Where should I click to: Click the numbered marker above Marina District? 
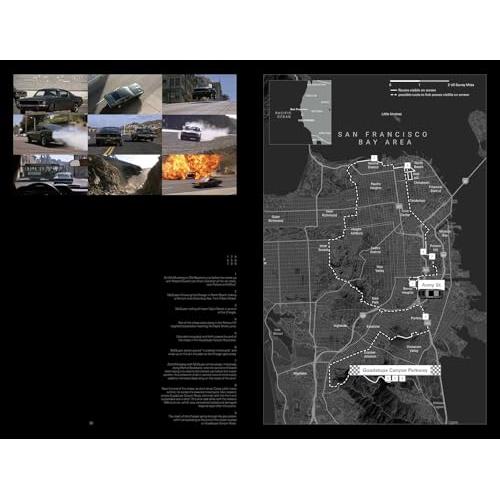click(374, 158)
